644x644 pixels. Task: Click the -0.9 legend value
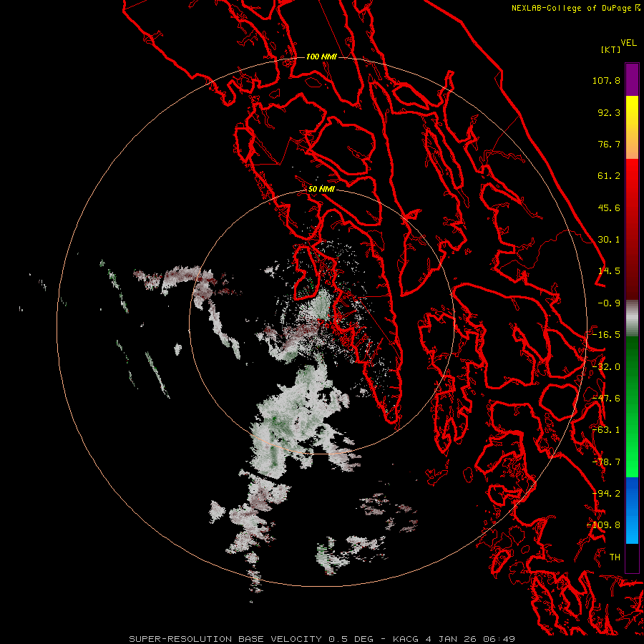tap(609, 303)
